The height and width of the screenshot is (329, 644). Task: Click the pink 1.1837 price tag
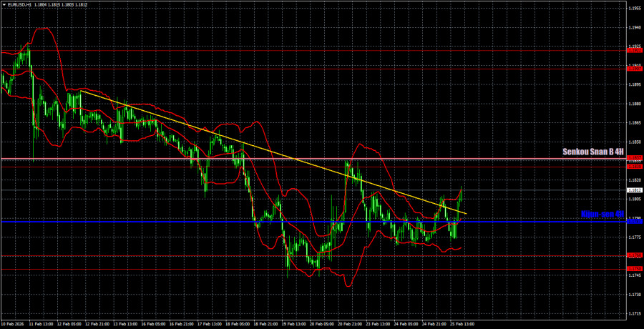click(635, 158)
